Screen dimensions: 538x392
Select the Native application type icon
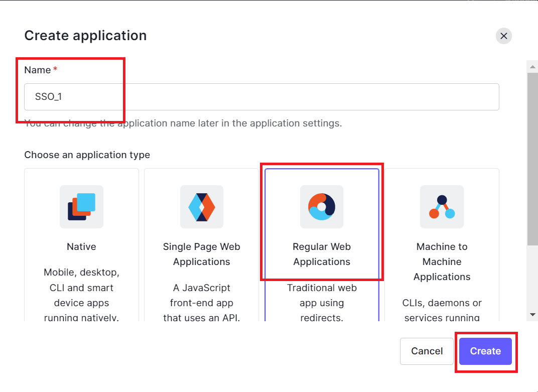coord(81,207)
